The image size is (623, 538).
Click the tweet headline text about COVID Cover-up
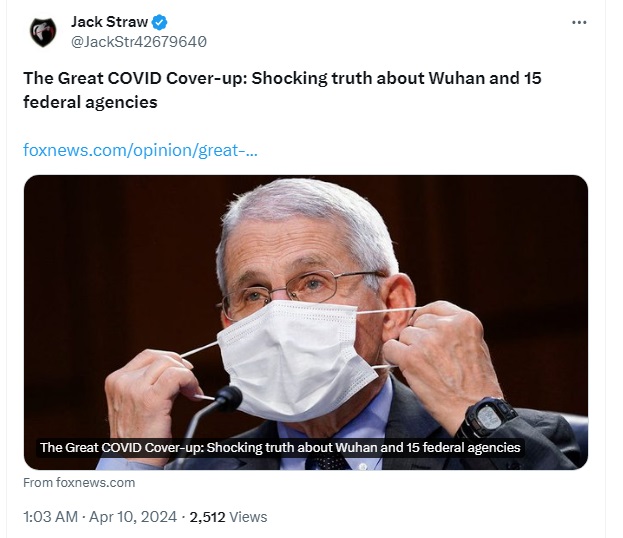click(282, 90)
